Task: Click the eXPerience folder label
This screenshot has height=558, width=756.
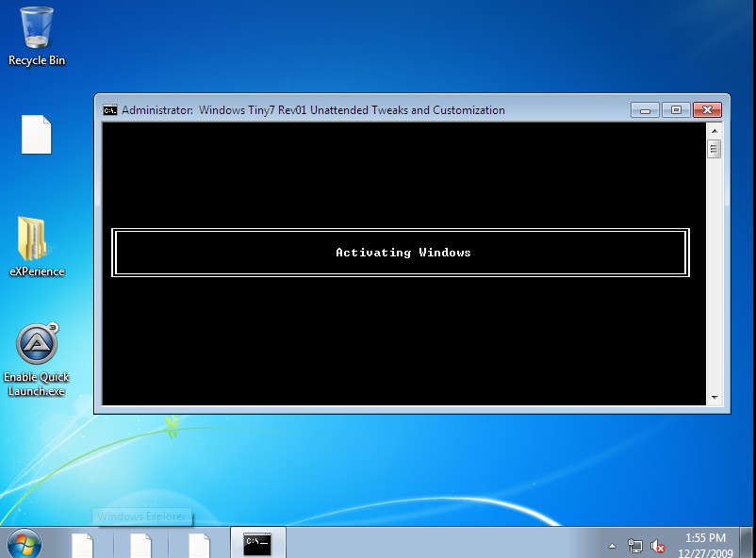Action: click(x=37, y=271)
